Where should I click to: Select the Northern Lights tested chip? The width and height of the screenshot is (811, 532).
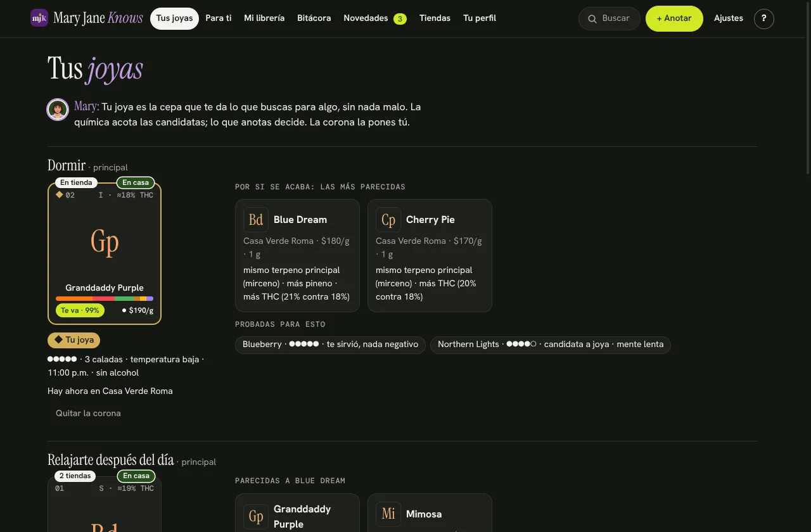[551, 345]
